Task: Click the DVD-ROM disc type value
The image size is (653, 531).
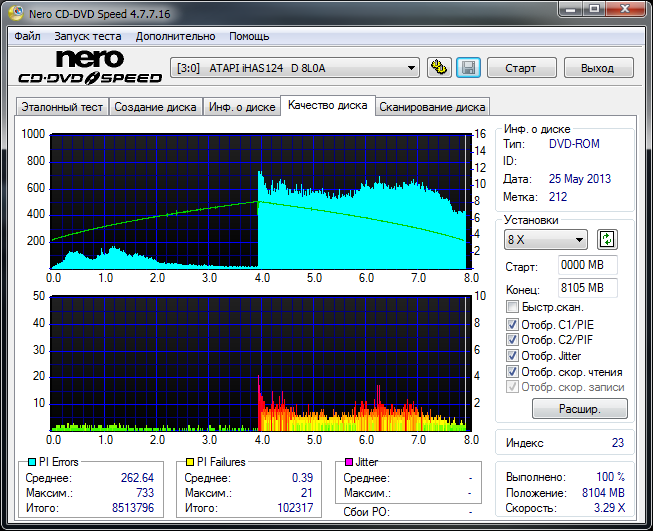Action: tap(574, 144)
